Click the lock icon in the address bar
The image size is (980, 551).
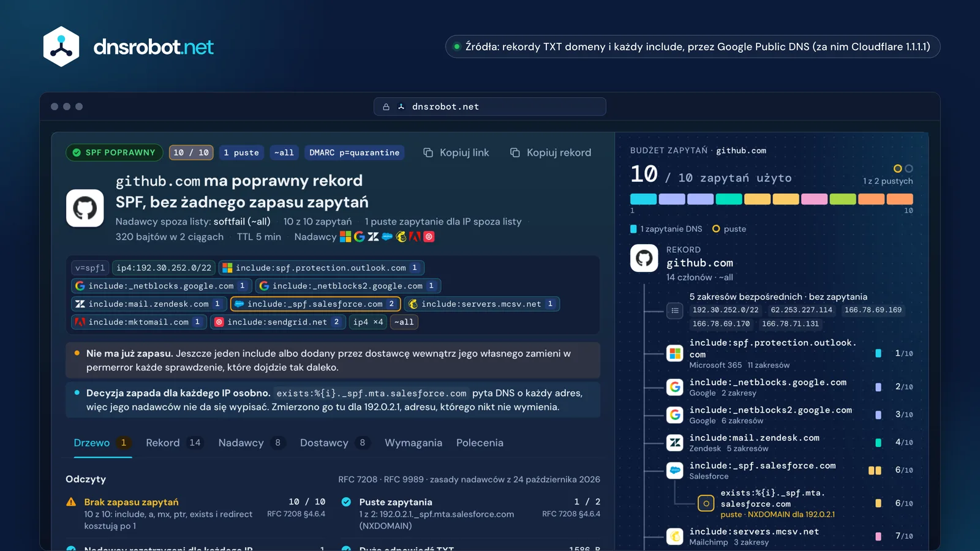click(386, 107)
